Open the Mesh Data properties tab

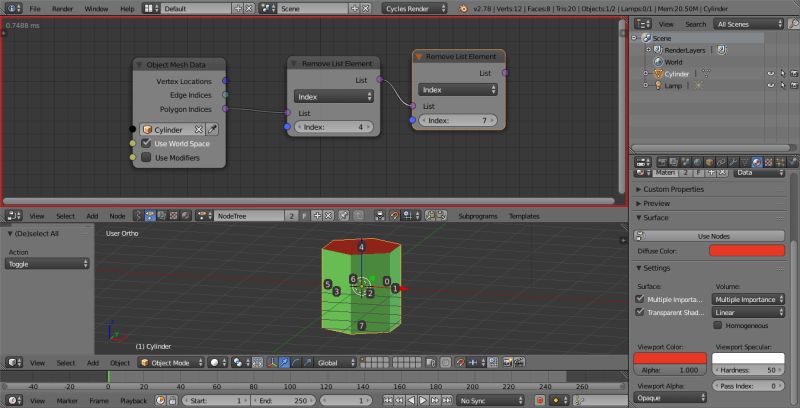[744, 162]
